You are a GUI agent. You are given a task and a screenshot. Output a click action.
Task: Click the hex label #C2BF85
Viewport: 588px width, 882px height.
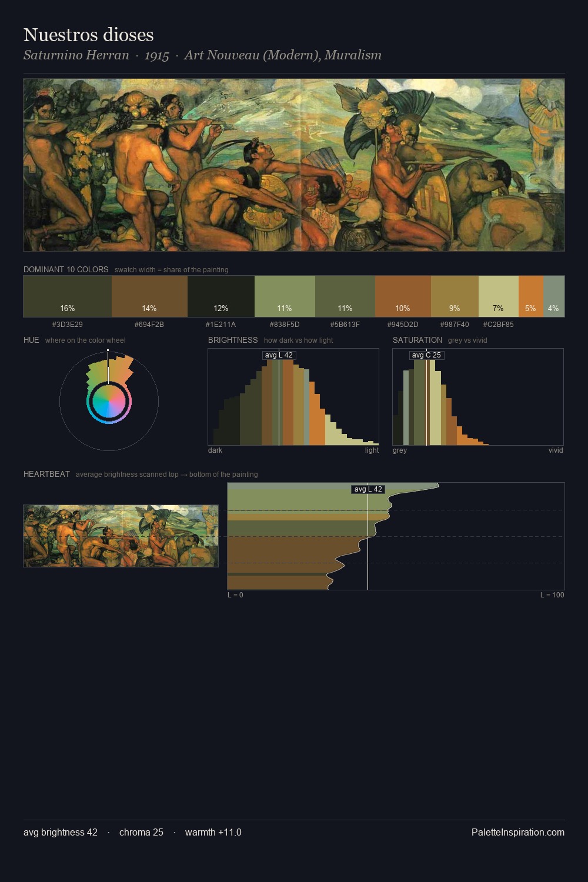[x=499, y=325]
